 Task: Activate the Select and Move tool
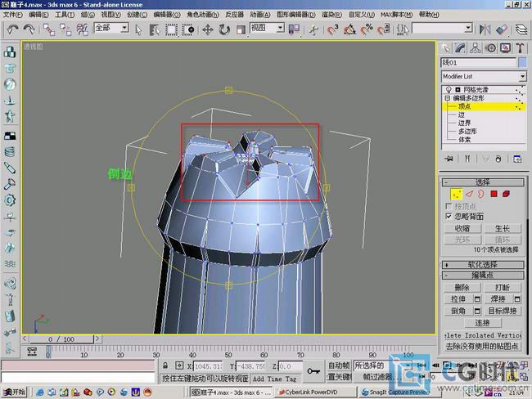(x=208, y=29)
